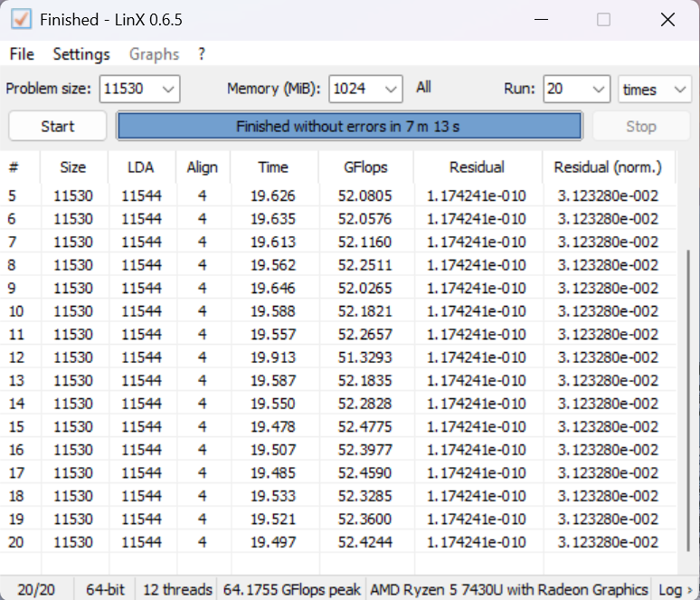Click the Residual (norm.) column header
The width and height of the screenshot is (700, 600).
pyautogui.click(x=608, y=167)
